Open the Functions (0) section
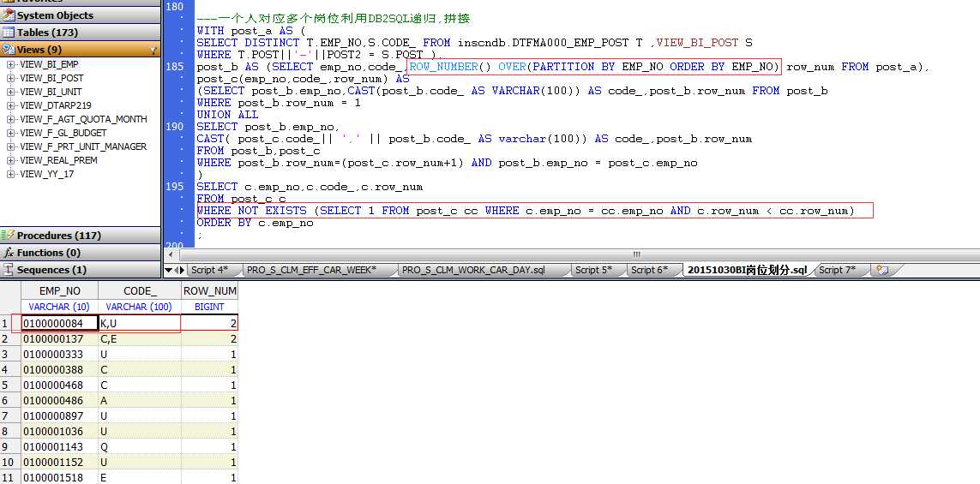The height and width of the screenshot is (484, 980). click(x=80, y=253)
